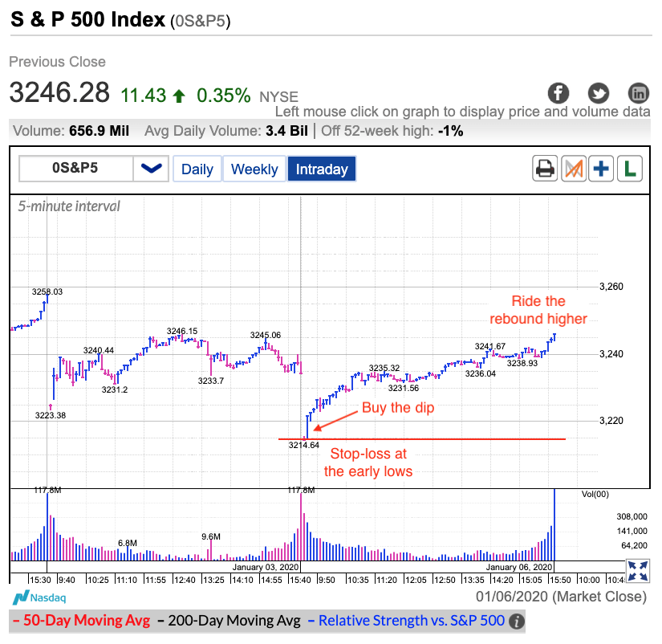Share the chart on Twitter
This screenshot has height=644, width=662.
[599, 93]
